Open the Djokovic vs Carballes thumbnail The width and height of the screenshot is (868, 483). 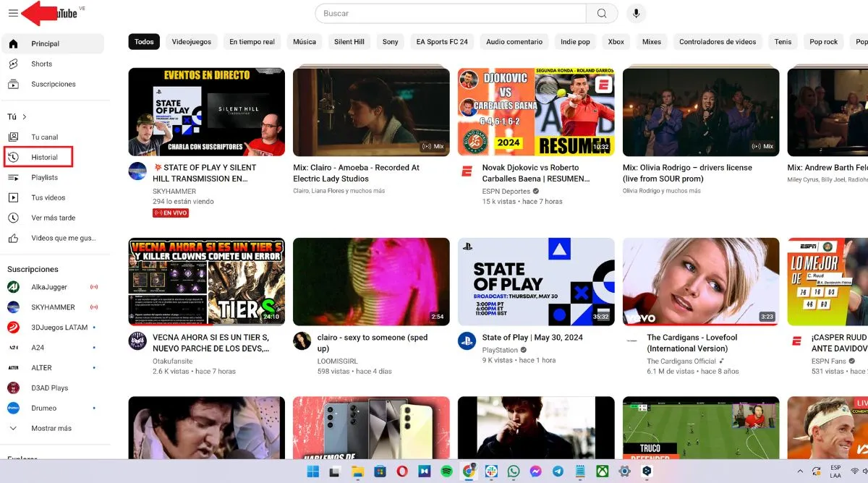(x=535, y=111)
